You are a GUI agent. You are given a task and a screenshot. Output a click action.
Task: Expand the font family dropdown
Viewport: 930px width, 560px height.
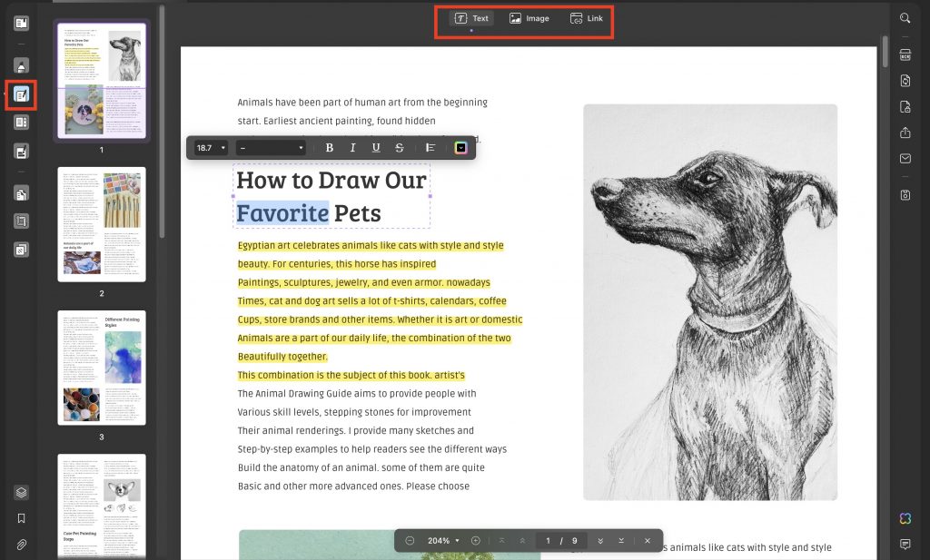point(270,147)
